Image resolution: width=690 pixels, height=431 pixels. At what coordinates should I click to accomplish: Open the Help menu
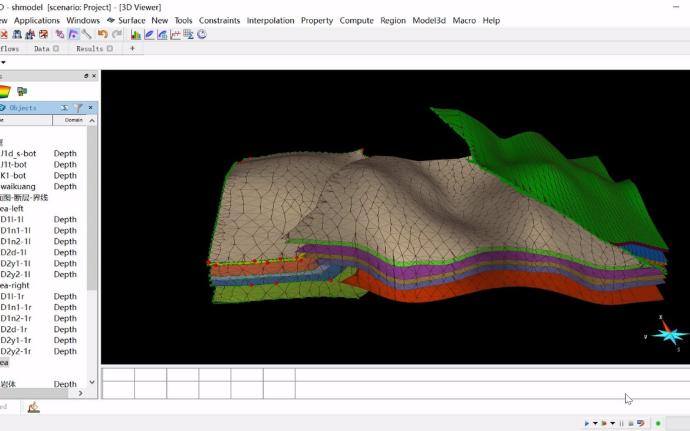(x=491, y=20)
